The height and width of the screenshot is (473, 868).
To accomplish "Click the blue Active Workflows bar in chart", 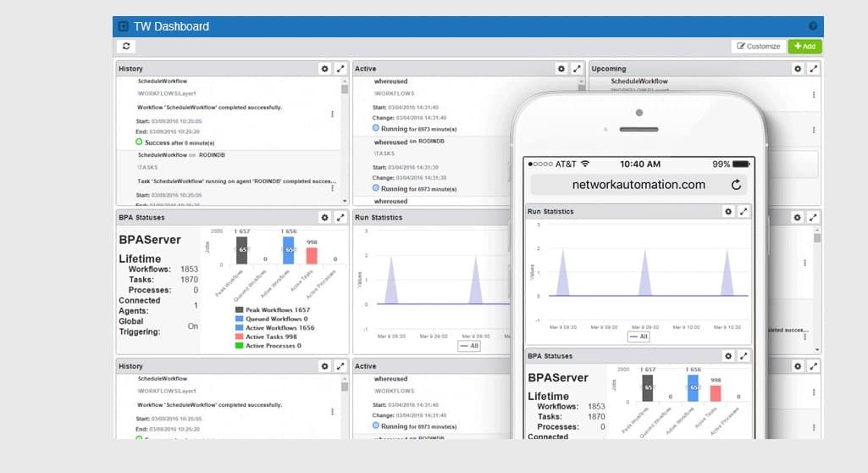I will [x=288, y=250].
